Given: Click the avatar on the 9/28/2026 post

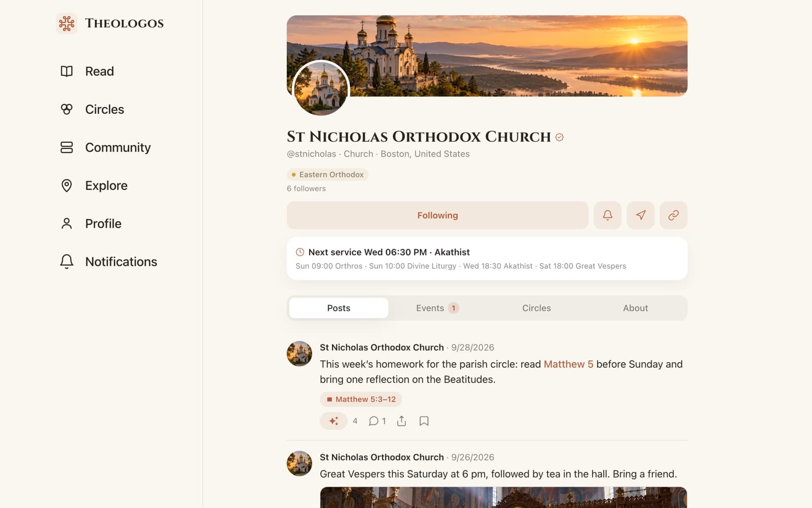Looking at the screenshot, I should point(299,354).
